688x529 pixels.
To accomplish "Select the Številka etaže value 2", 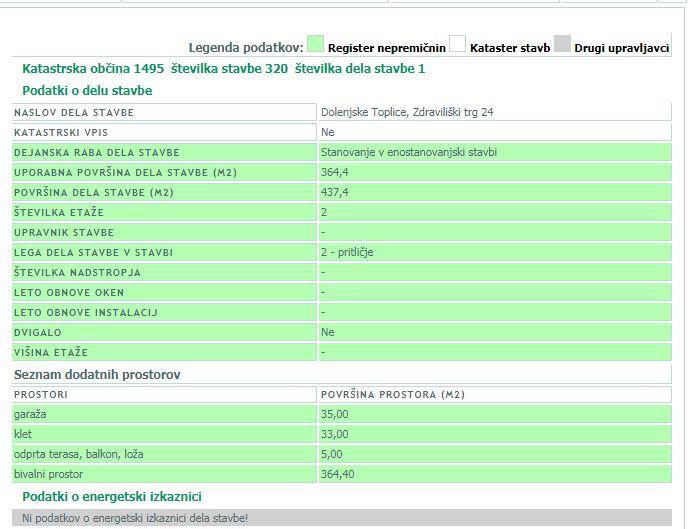I will (324, 212).
